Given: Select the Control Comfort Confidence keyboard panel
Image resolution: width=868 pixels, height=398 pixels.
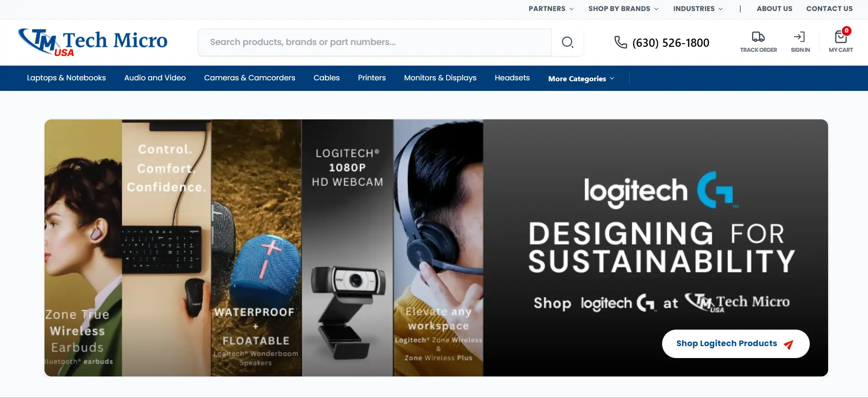Looking at the screenshot, I should click(167, 248).
